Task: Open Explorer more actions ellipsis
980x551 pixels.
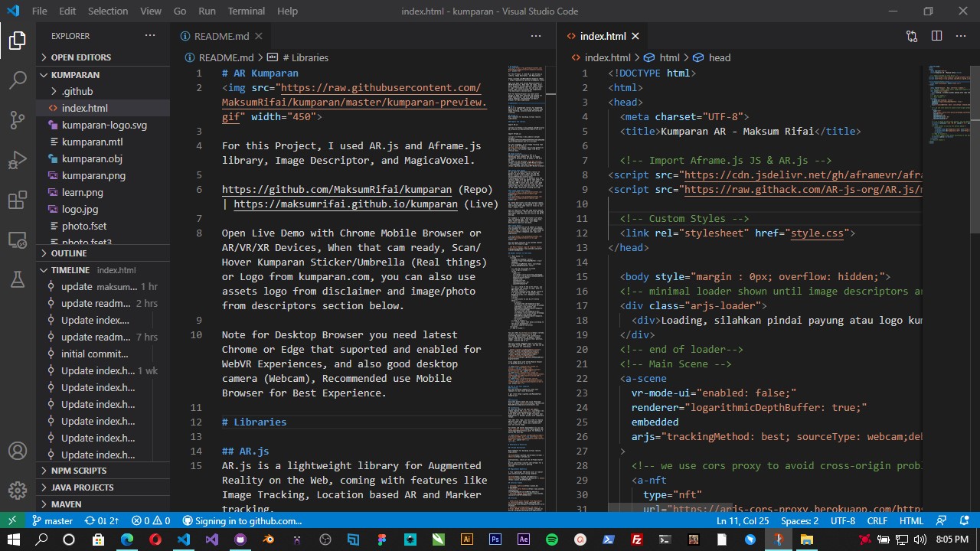Action: (x=150, y=36)
